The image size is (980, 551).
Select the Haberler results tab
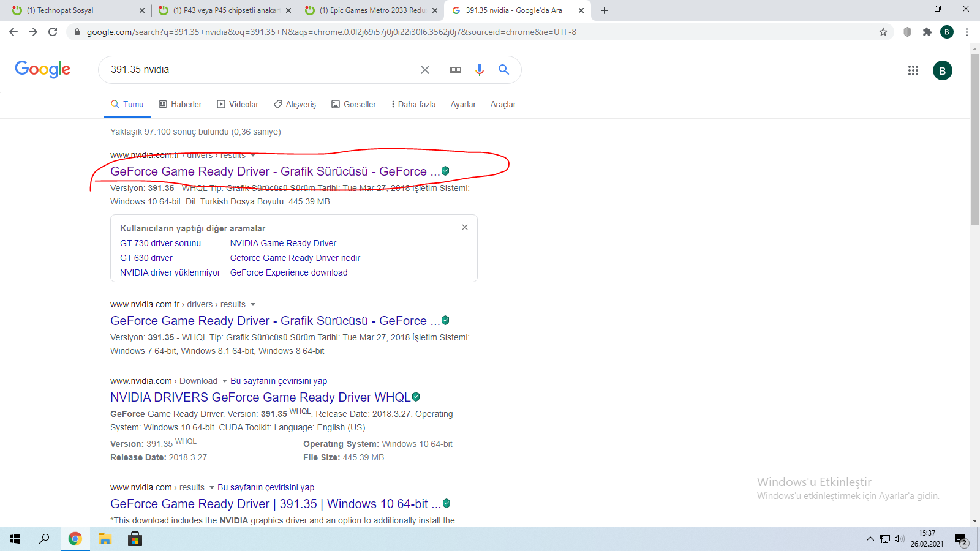click(x=180, y=105)
